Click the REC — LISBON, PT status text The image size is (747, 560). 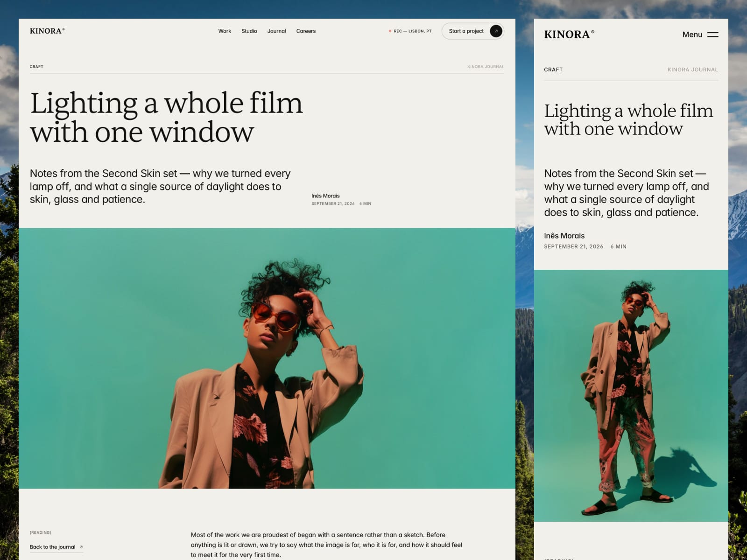(413, 31)
